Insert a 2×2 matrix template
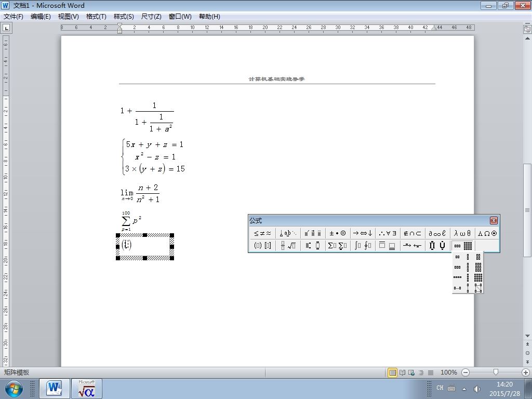 click(x=478, y=257)
